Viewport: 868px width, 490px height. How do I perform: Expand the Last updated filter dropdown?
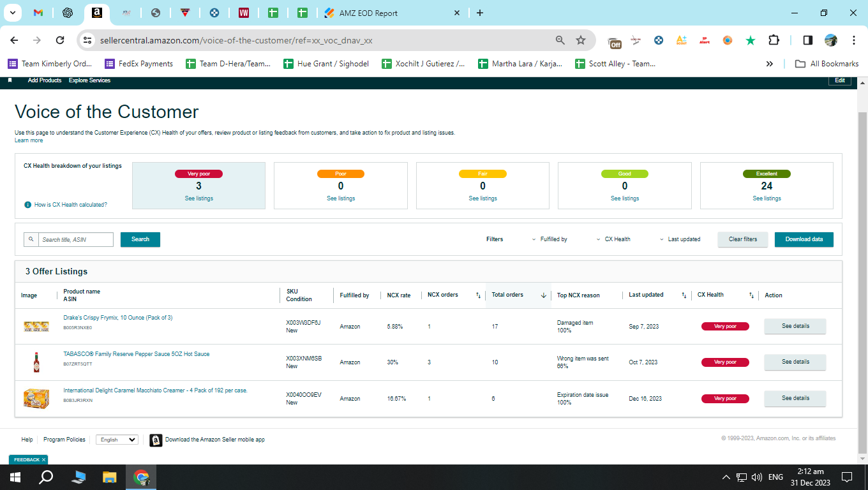[680, 239]
